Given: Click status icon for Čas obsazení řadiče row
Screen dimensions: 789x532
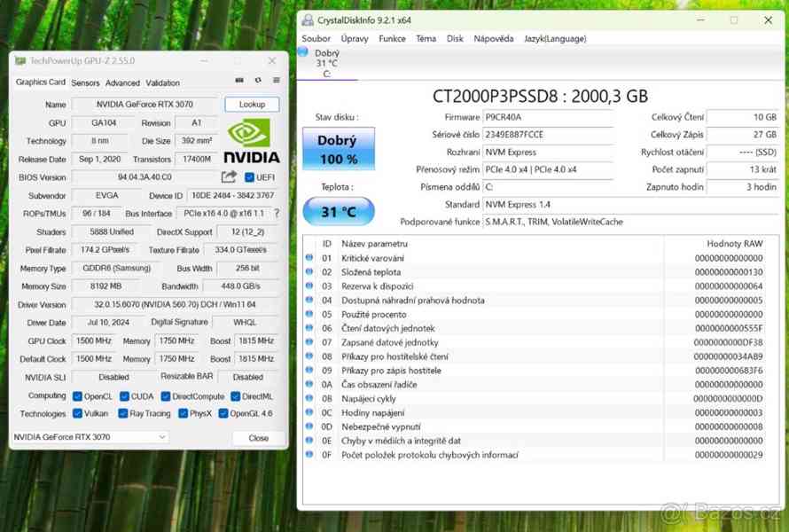Looking at the screenshot, I should 309,384.
